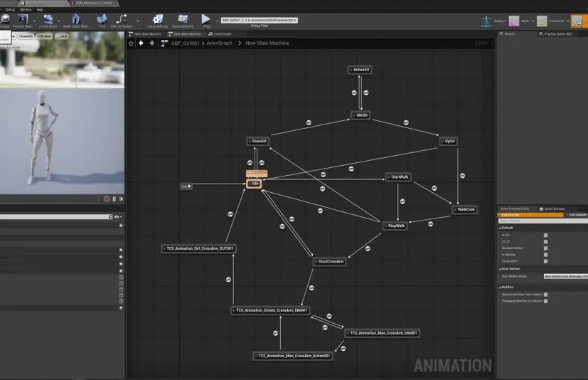Image resolution: width=588 pixels, height=380 pixels.
Task: Click transition icon between StartWalk and StopWalk
Action: click(x=402, y=201)
